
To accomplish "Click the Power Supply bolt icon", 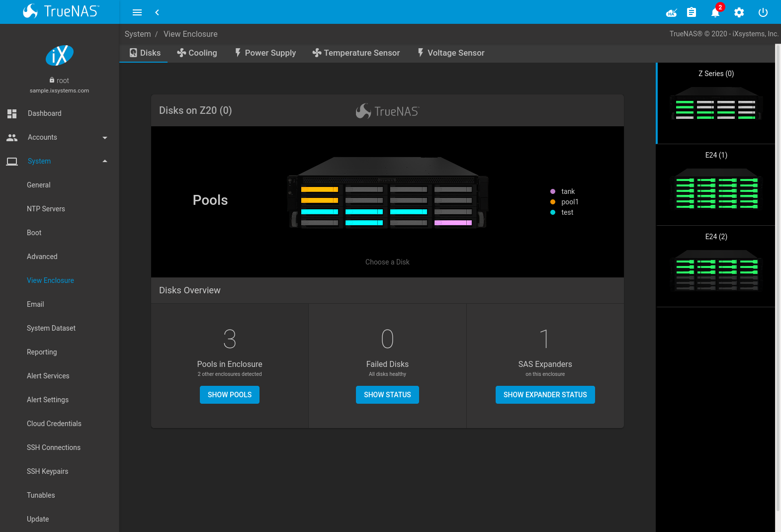I will coord(238,52).
